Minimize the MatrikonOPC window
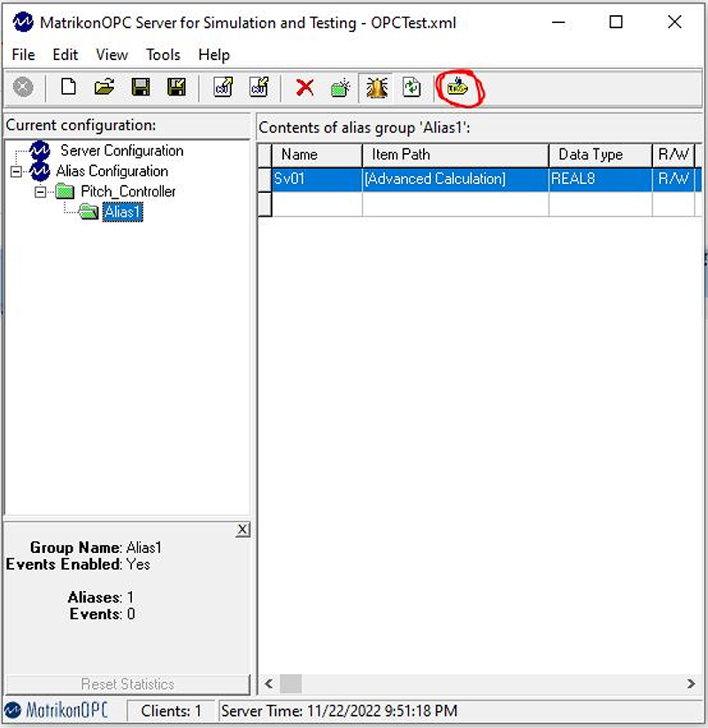The image size is (708, 728). [x=558, y=22]
